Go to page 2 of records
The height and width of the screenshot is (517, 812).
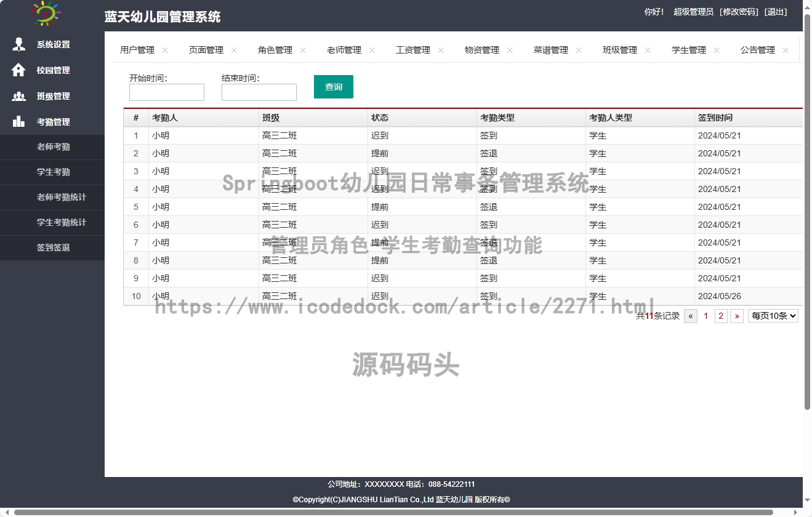tap(721, 316)
